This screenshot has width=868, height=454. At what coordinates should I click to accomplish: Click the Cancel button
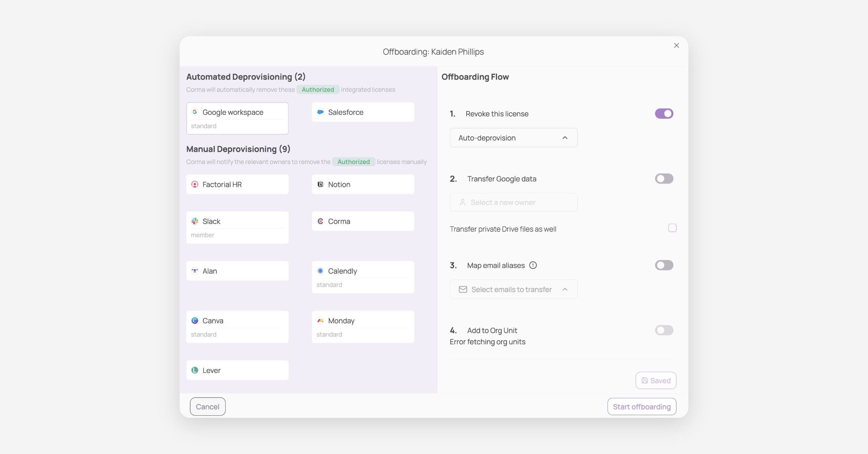tap(208, 407)
